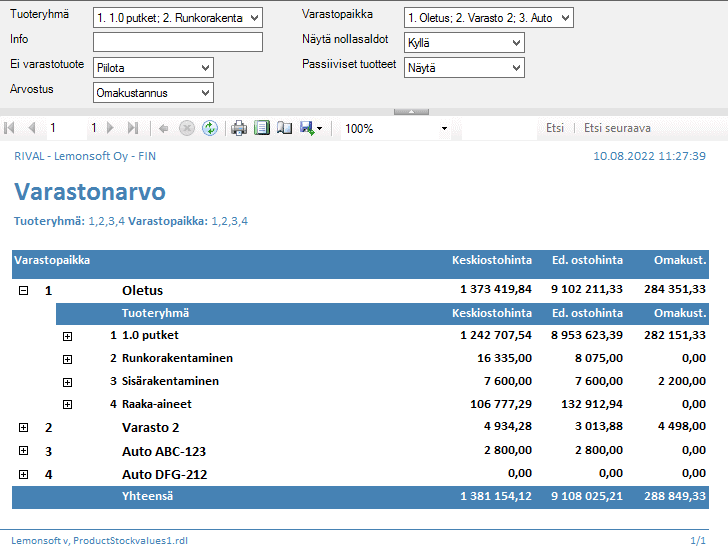Open the Varastopaikka dropdown
Viewport: 728px width, 554px height.
pyautogui.click(x=565, y=18)
